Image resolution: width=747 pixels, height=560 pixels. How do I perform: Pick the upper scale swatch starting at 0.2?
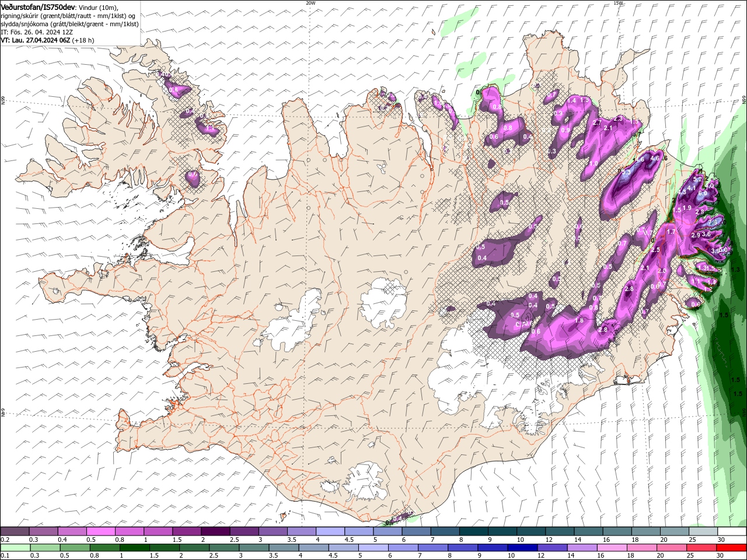(x=15, y=531)
